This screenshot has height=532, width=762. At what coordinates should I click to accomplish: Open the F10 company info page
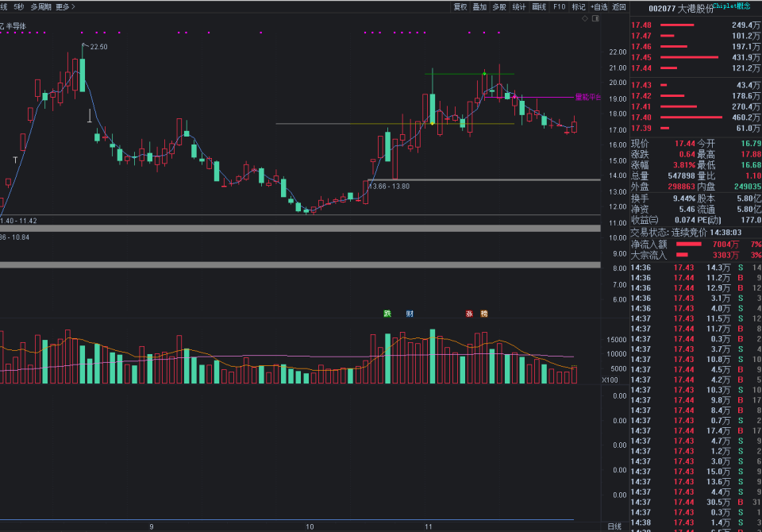tap(560, 7)
